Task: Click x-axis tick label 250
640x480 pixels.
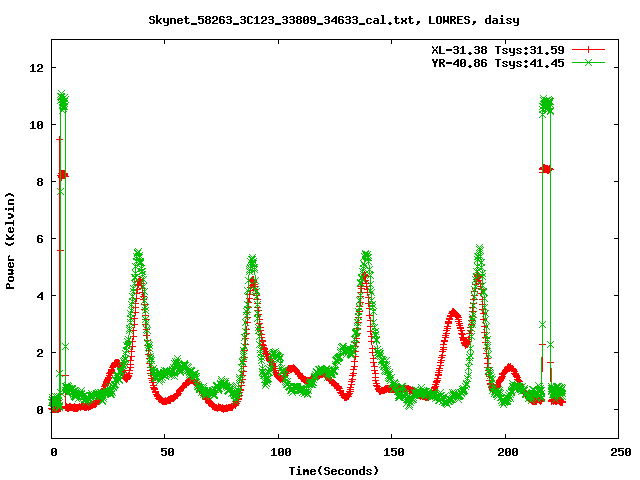Action: tap(621, 452)
